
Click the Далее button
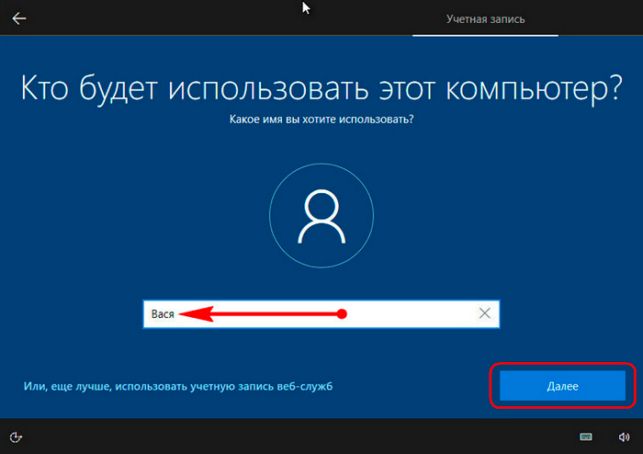[x=562, y=386]
